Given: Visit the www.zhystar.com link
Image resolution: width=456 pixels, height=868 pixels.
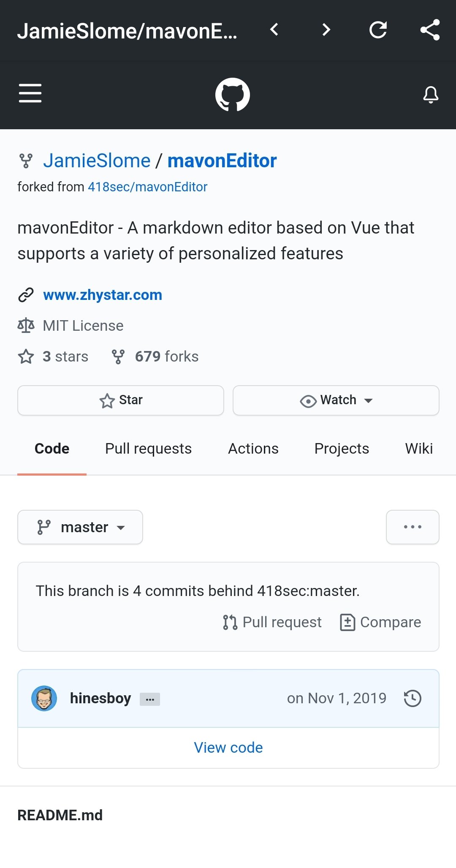Looking at the screenshot, I should coord(103,295).
